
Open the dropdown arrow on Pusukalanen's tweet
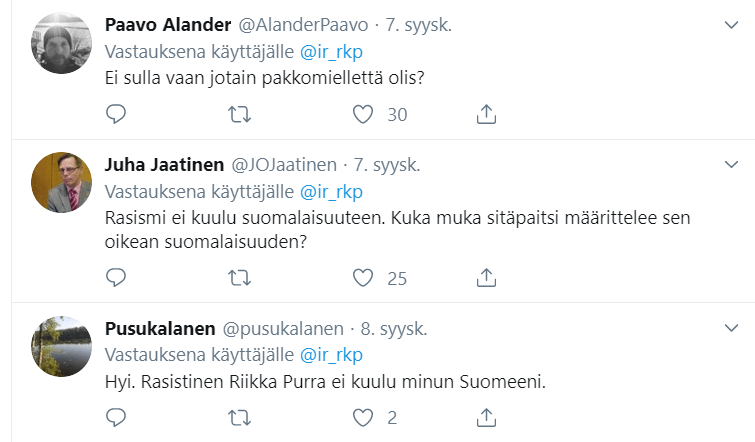(x=731, y=327)
